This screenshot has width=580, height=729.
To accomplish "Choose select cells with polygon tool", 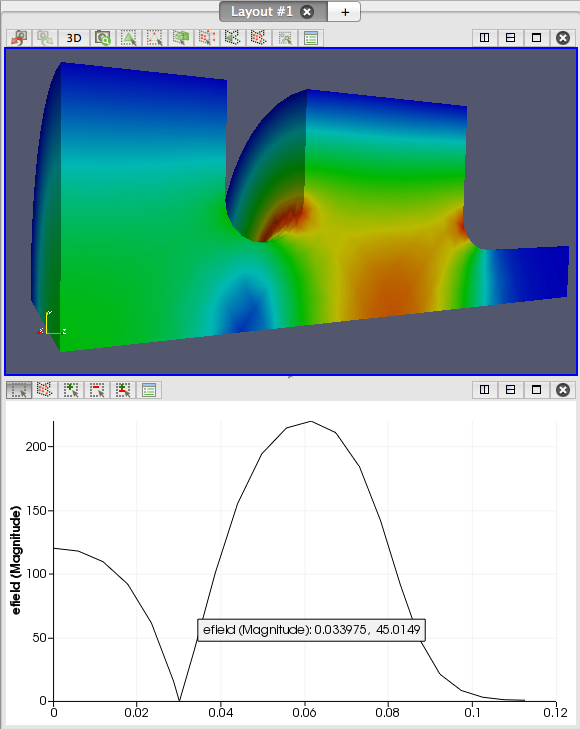I will [x=233, y=38].
